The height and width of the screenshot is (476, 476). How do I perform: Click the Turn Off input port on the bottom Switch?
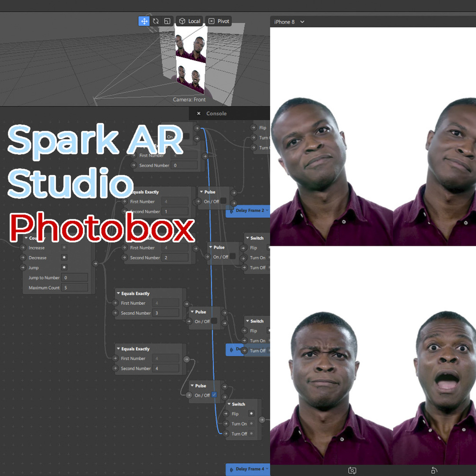[225, 434]
